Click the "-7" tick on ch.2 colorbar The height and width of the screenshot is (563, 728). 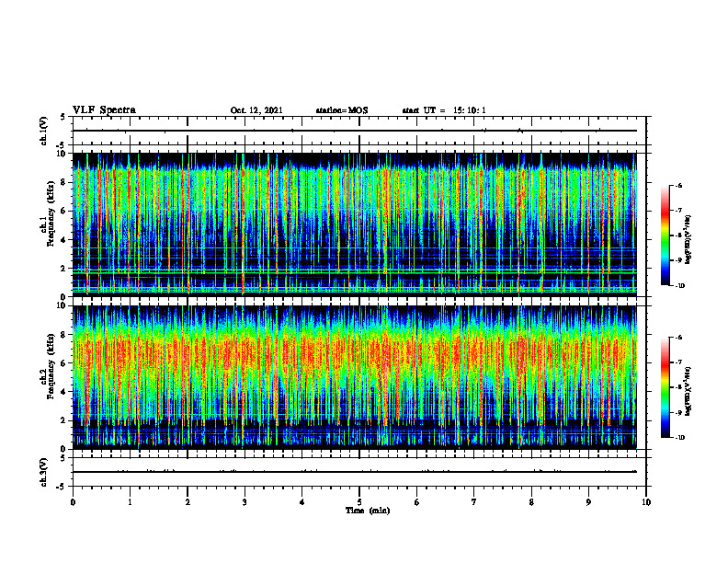pos(678,362)
